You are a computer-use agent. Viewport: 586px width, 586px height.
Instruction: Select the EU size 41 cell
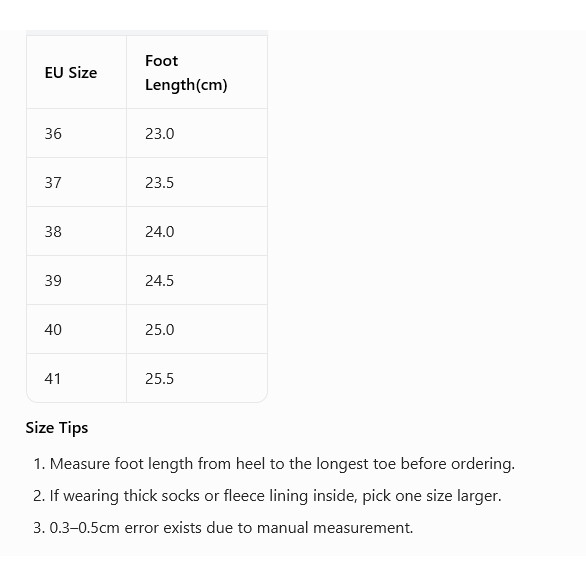(x=76, y=378)
